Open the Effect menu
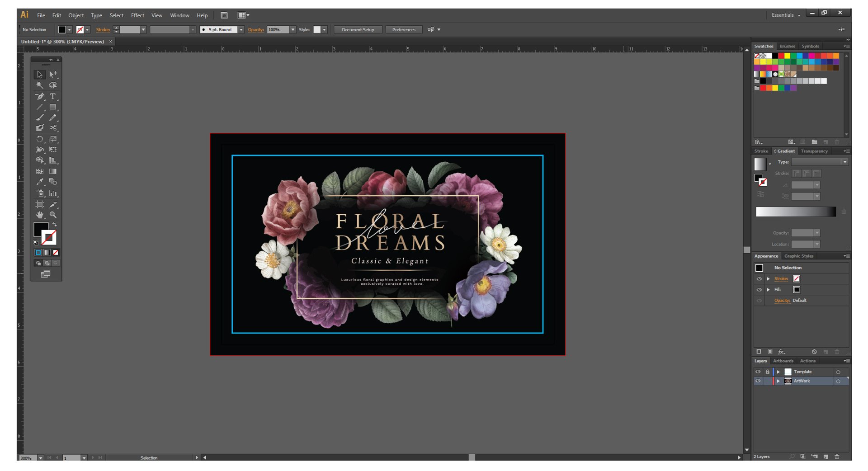Screen dimensions: 868x471 [x=137, y=15]
